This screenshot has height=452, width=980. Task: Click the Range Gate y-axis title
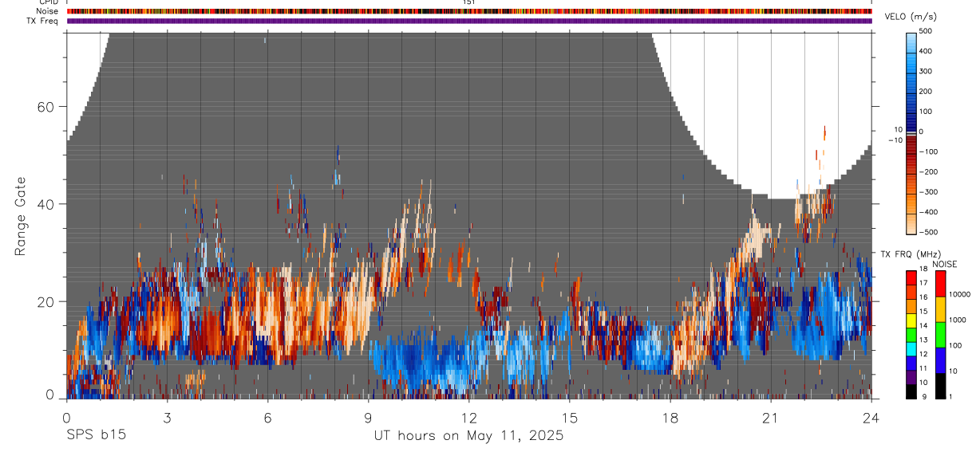pos(22,217)
